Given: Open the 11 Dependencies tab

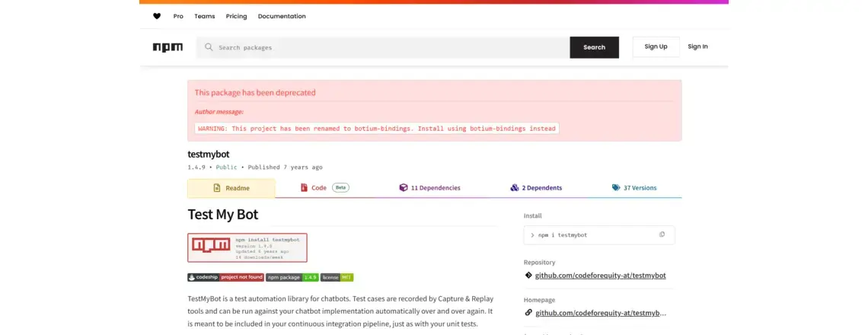Looking at the screenshot, I should pos(429,187).
